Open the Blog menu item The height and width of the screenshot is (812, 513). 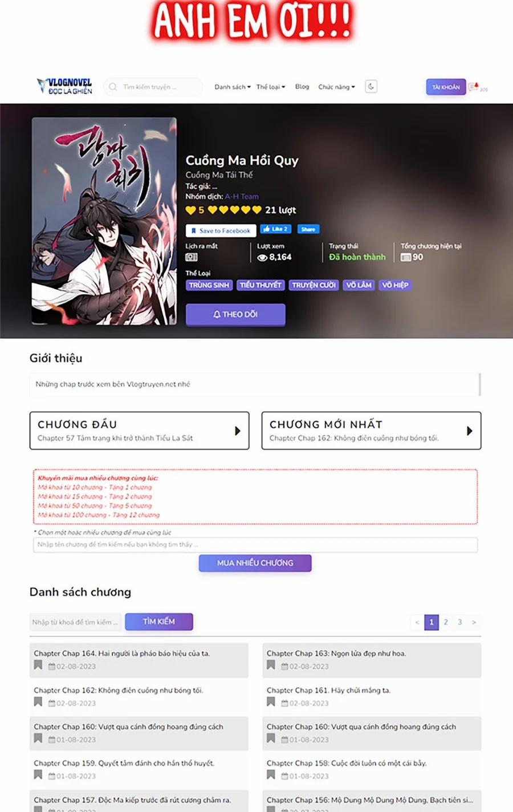(x=302, y=87)
